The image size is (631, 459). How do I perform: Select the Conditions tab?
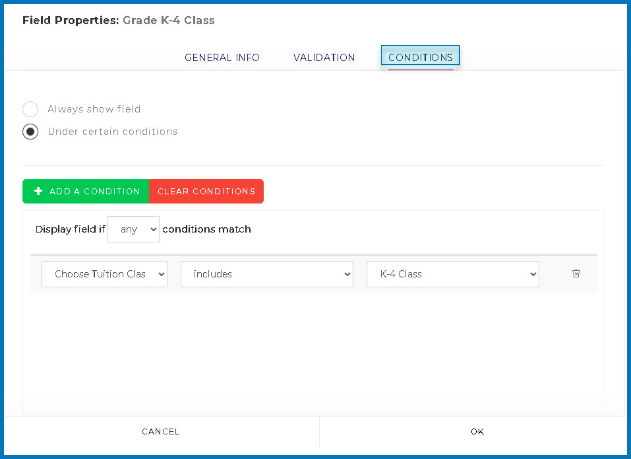(420, 57)
